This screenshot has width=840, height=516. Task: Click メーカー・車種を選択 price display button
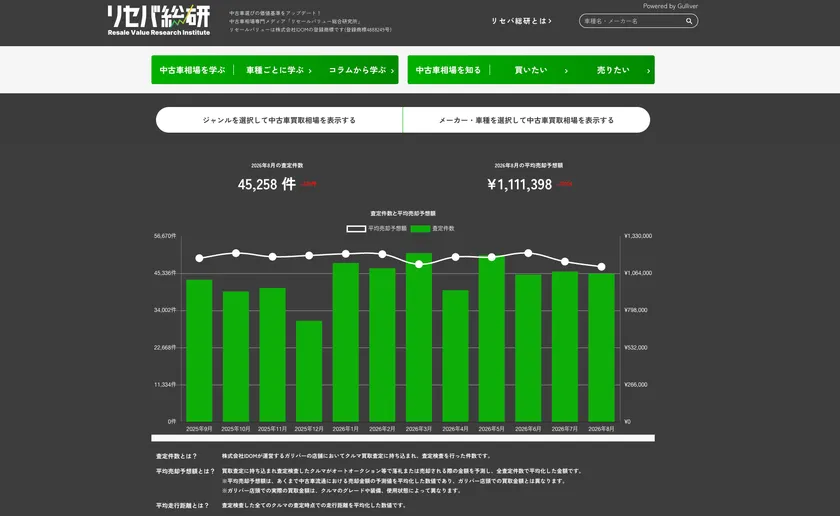(x=527, y=120)
